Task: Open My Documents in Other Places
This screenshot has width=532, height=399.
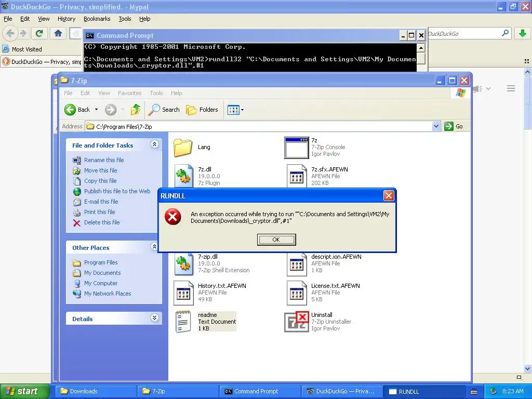Action: tap(102, 273)
